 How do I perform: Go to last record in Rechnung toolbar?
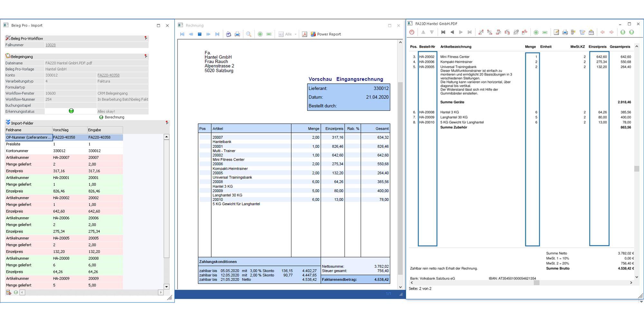tap(217, 34)
